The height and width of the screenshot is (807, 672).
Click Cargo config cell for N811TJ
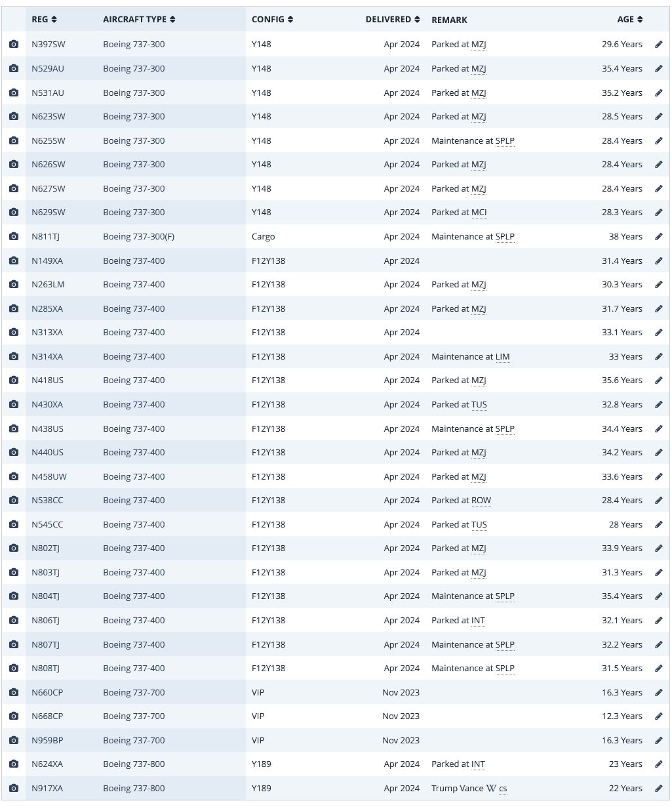pyautogui.click(x=264, y=236)
